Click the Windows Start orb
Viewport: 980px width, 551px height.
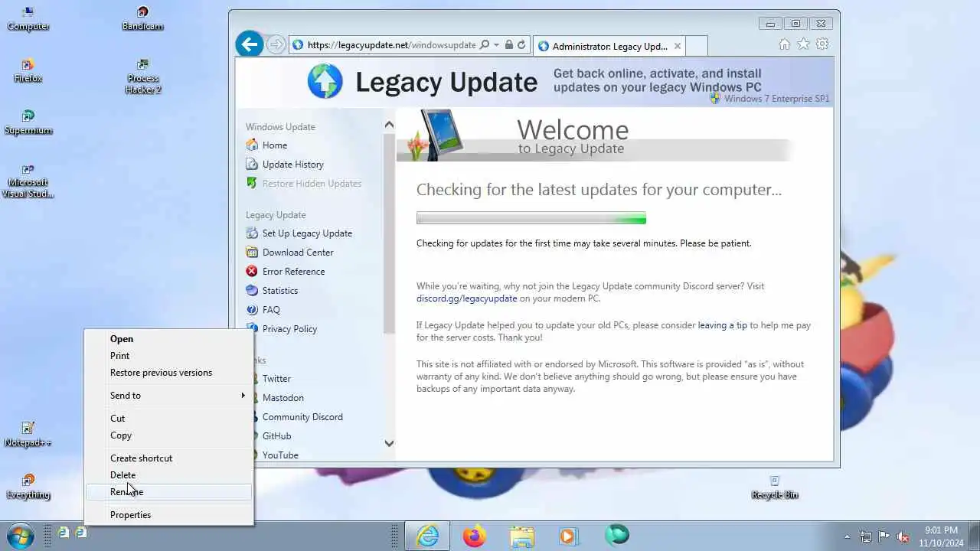click(x=20, y=536)
